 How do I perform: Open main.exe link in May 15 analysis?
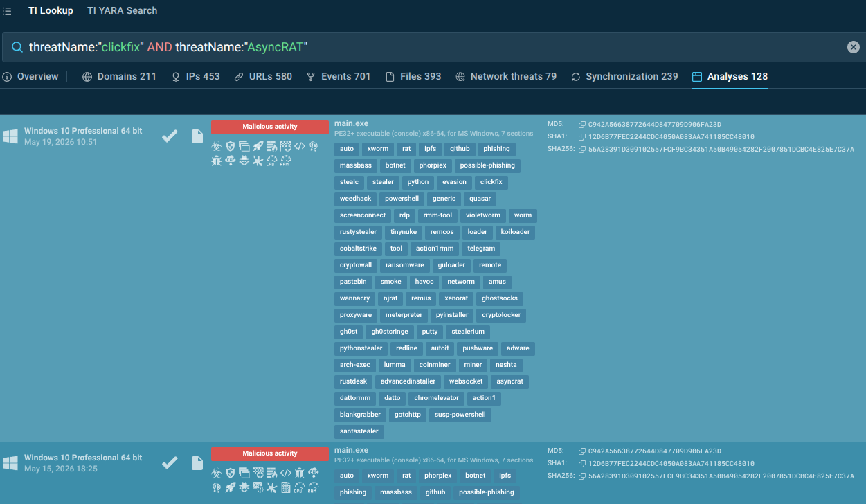click(351, 450)
